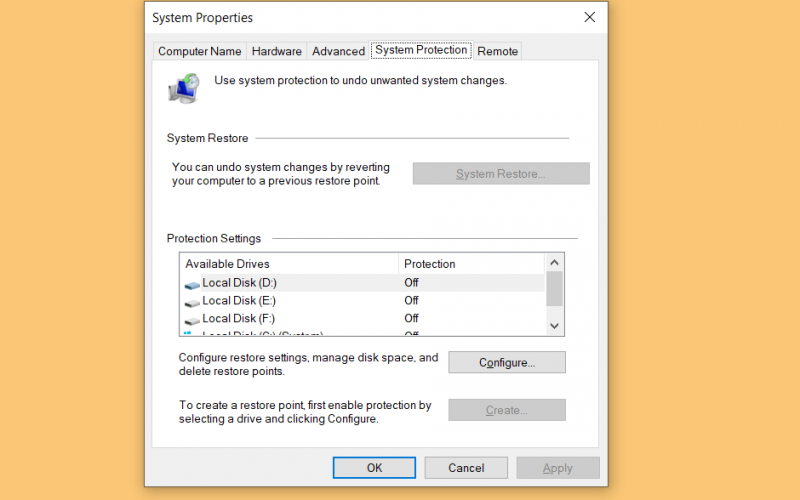Switch to the Computer Name tab

[x=199, y=51]
